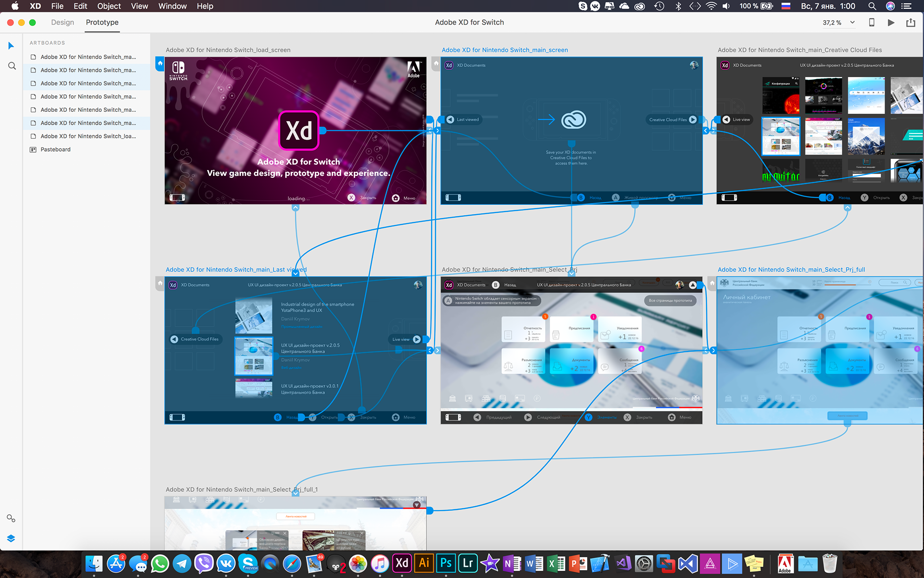
Task: Click the Все страницы прототипа button
Action: tap(670, 301)
